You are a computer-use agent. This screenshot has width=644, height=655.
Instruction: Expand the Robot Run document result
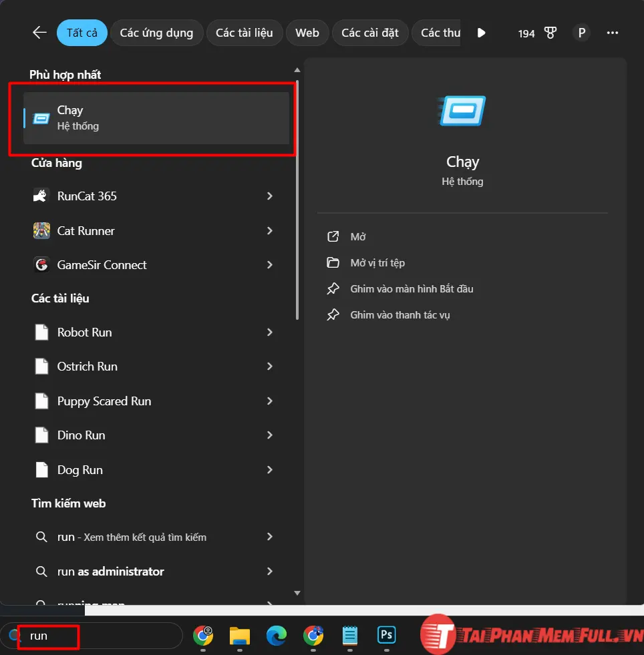click(x=270, y=333)
